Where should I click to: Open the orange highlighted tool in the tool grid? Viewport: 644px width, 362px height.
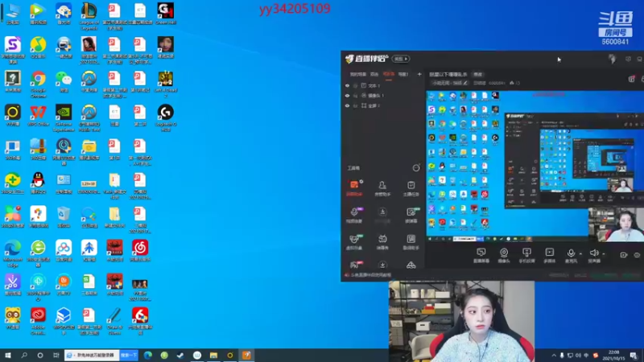(x=354, y=187)
